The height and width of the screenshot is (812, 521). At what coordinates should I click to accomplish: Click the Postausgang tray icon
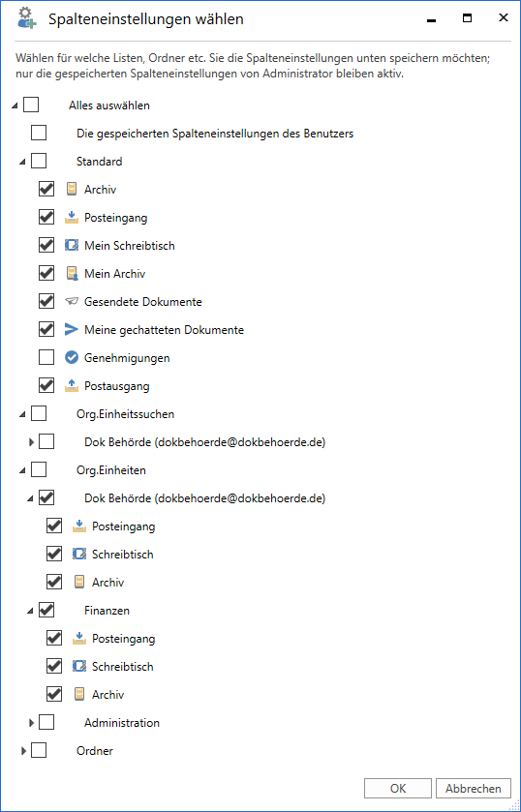coord(72,385)
